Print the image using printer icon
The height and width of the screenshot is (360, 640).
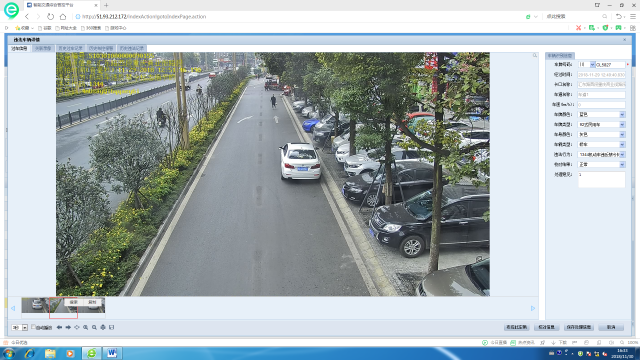point(103,327)
